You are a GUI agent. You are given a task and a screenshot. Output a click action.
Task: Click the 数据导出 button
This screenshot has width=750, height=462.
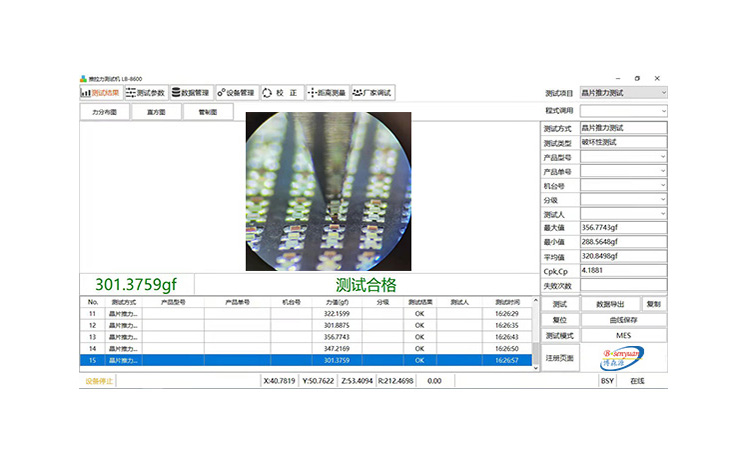point(609,304)
